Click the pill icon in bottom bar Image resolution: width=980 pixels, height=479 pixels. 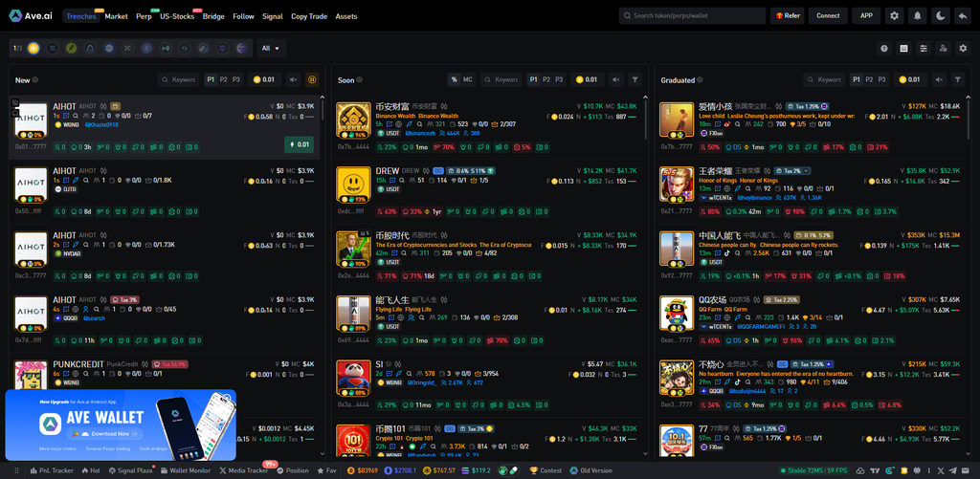point(514,470)
